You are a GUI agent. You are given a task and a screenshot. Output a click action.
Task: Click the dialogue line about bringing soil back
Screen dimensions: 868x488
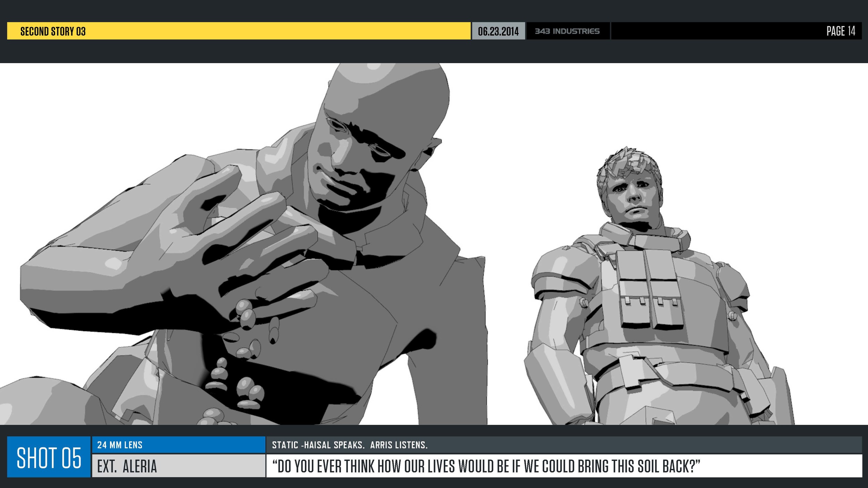486,466
